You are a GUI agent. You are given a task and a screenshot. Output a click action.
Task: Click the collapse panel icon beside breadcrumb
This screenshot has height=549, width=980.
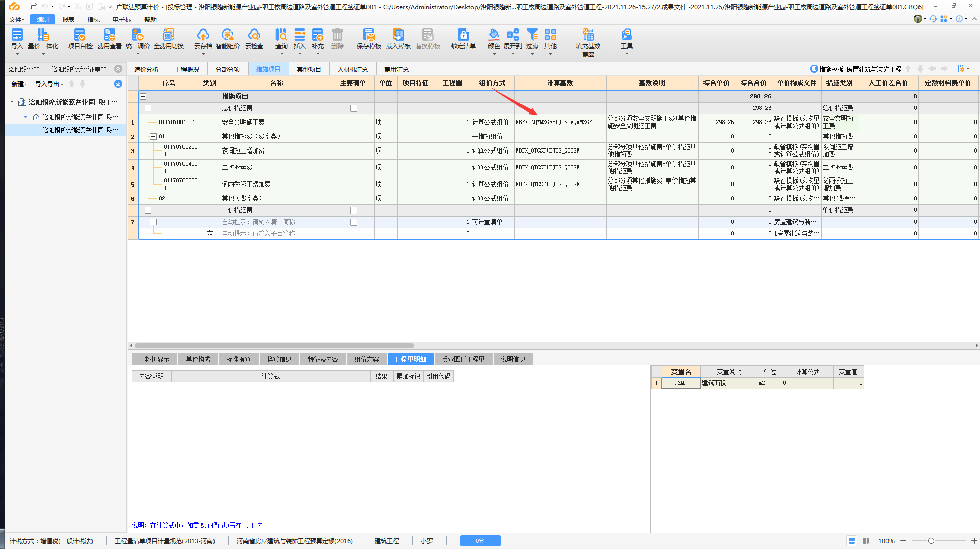tap(118, 69)
